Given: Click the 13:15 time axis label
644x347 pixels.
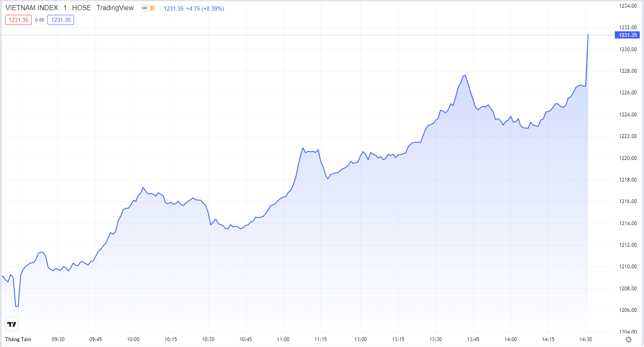Looking at the screenshot, I should pyautogui.click(x=398, y=339).
